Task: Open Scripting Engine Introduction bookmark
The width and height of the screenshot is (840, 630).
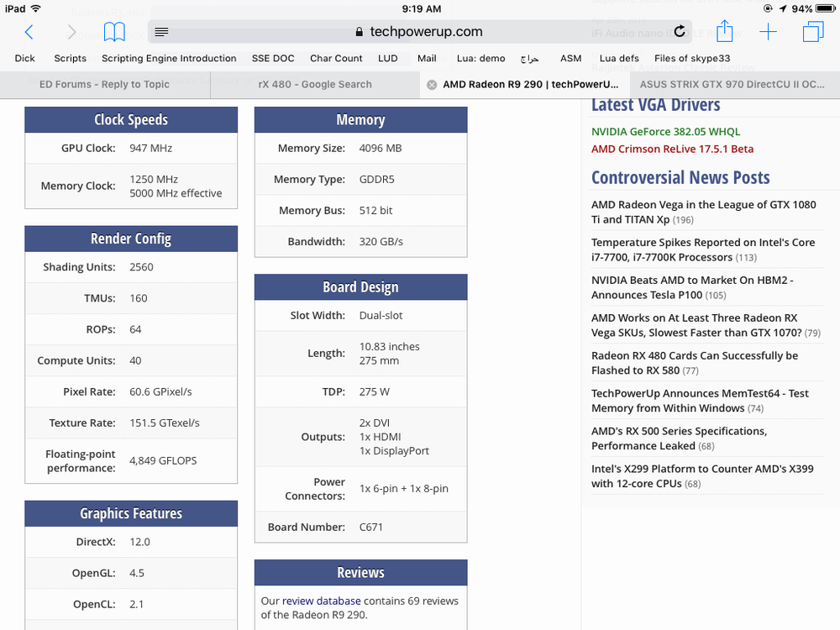Action: pos(169,58)
